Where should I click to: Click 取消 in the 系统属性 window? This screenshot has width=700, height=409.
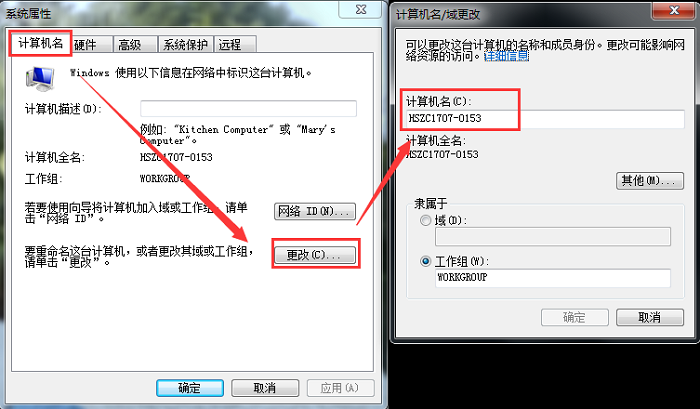tap(265, 388)
